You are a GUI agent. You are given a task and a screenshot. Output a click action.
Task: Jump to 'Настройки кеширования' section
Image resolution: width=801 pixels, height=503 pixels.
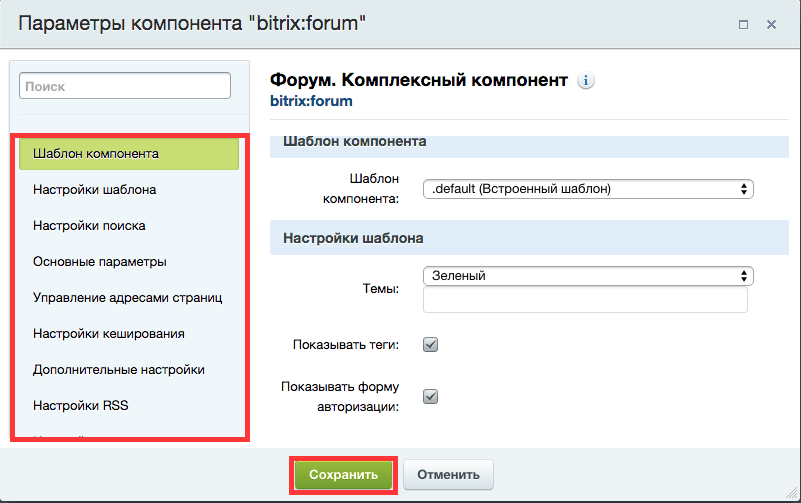click(x=108, y=333)
